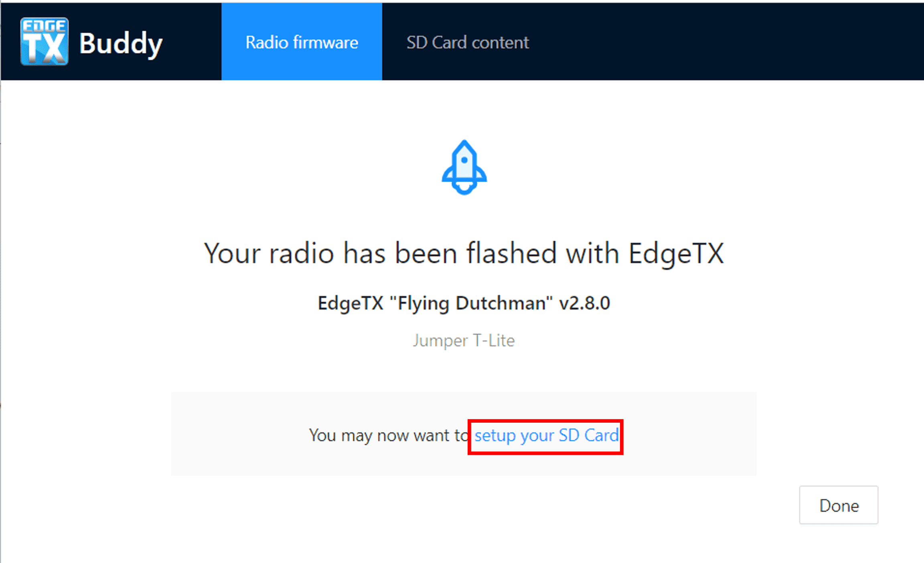924x563 pixels.
Task: Click the EdgeTX Flying Dutchman v2.8.0 text
Action: pos(464,303)
